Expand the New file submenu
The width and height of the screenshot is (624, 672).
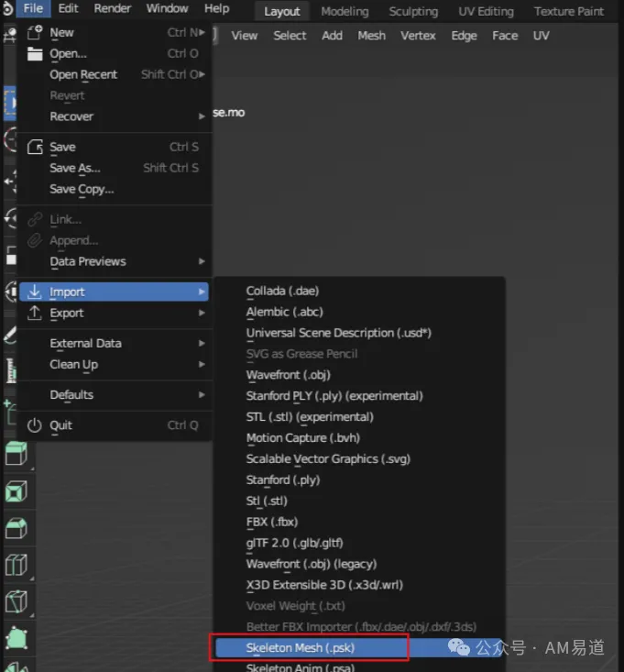(x=203, y=33)
